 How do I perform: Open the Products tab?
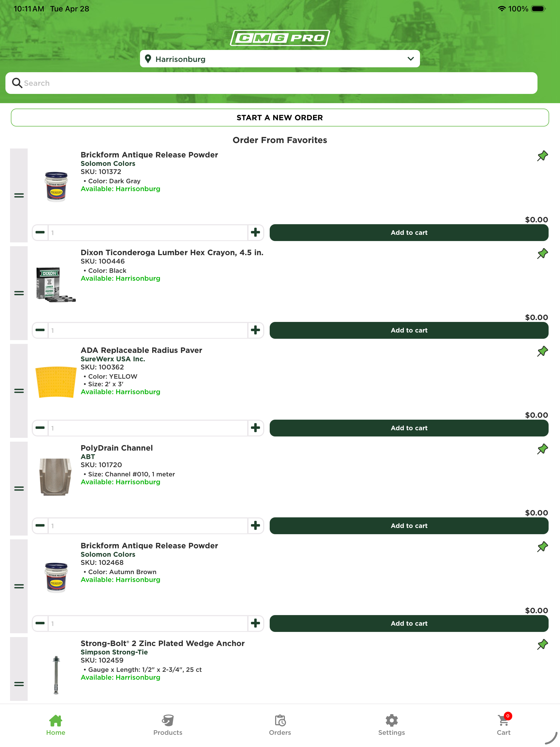(x=168, y=725)
